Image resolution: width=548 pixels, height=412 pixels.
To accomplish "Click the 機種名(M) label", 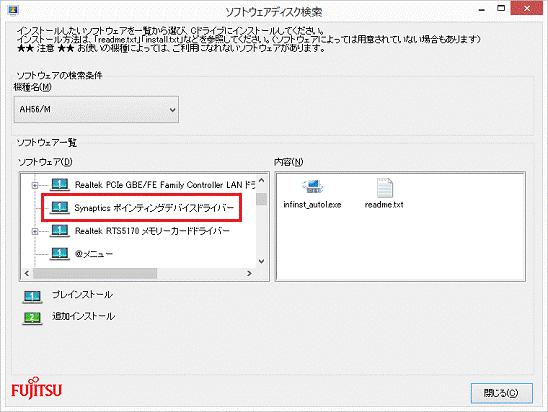I will (x=33, y=87).
